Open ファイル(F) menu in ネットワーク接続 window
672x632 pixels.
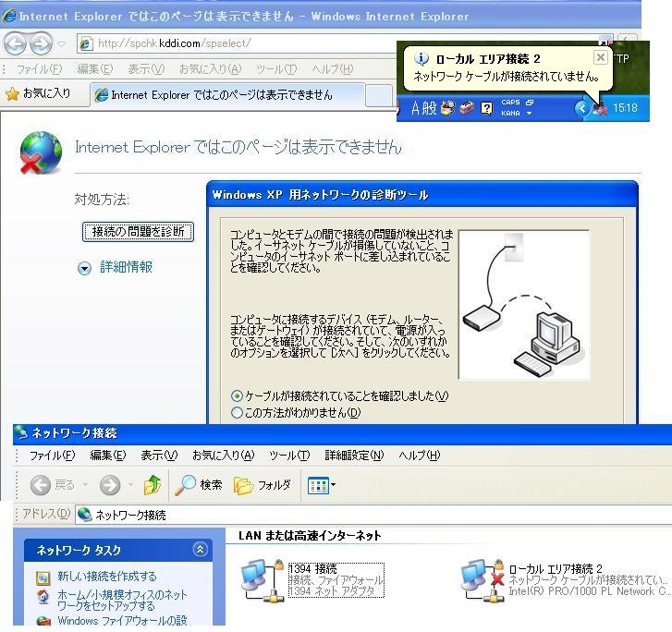tap(53, 455)
